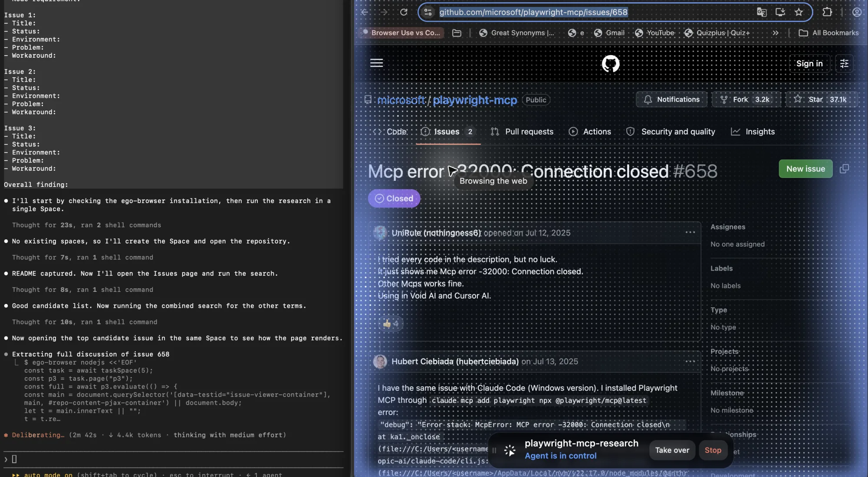Viewport: 868px width, 477px height.
Task: Go back using the browser back arrow
Action: click(x=365, y=12)
